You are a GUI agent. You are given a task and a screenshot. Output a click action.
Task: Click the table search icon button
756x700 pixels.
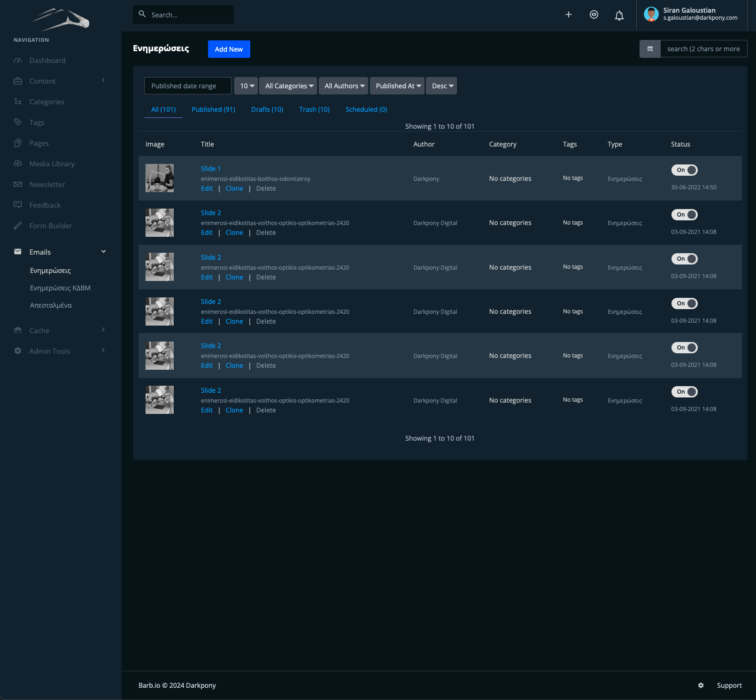pyautogui.click(x=650, y=49)
